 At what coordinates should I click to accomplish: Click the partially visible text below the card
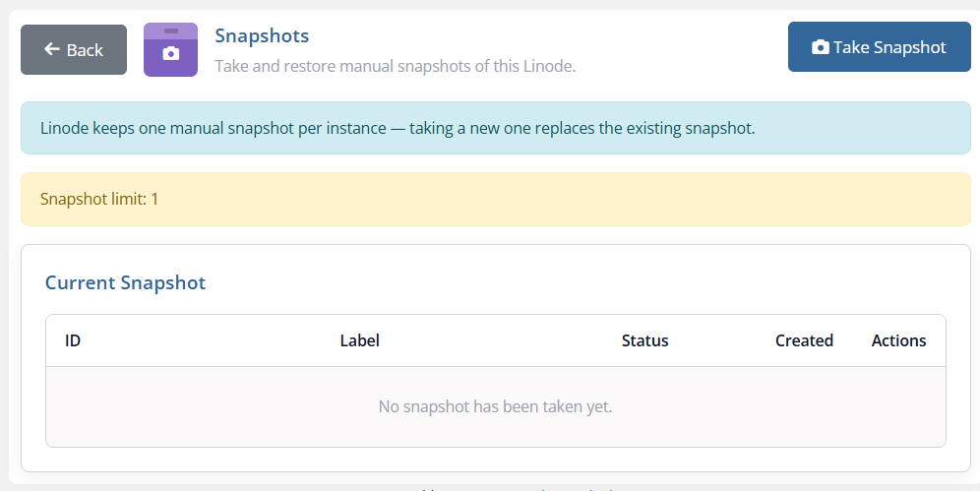point(519,488)
